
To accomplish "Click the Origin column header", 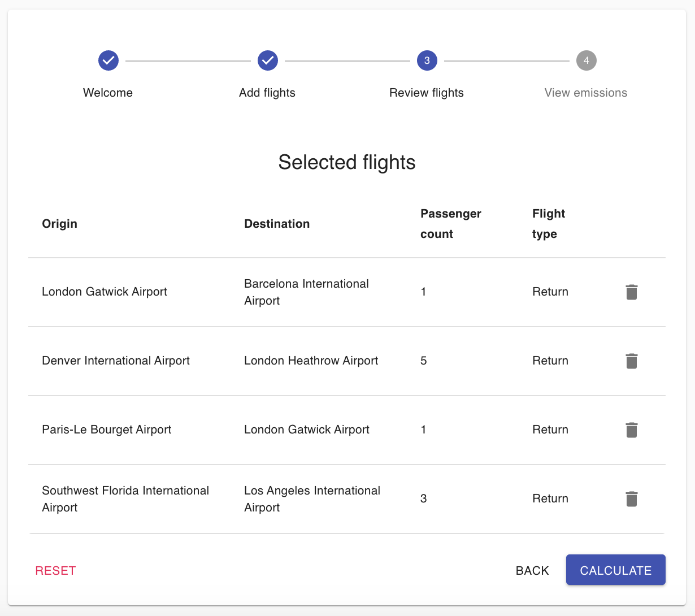I will (60, 224).
